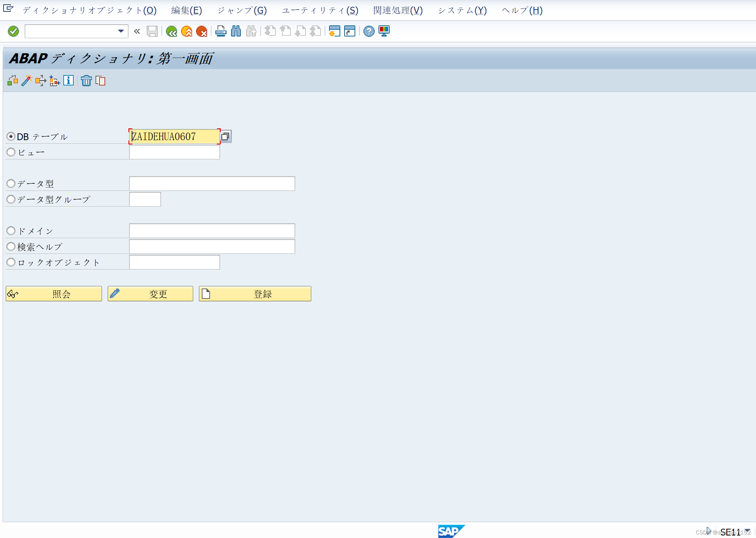This screenshot has width=756, height=538.
Task: Collapse the toolbar with the double chevron
Action: tap(137, 31)
